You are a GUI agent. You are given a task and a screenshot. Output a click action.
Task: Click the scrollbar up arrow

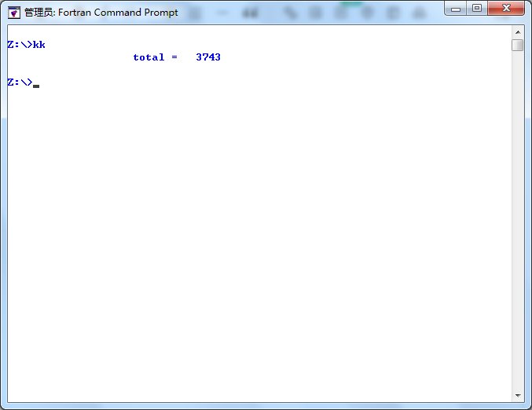517,31
